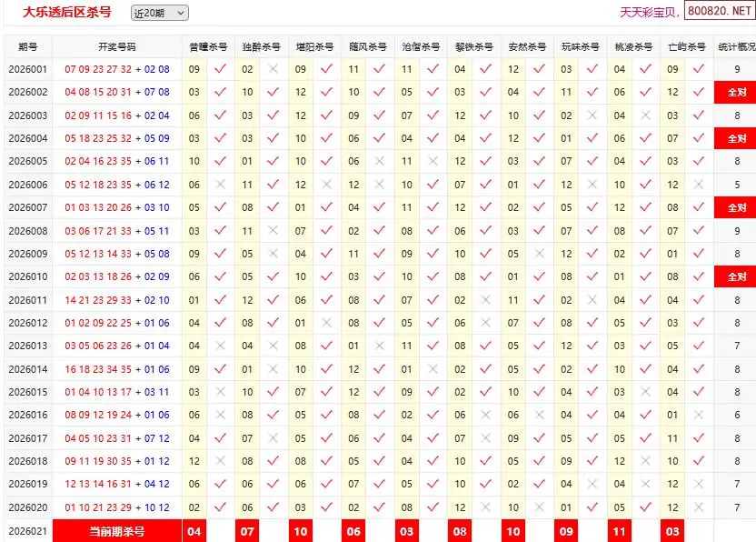Click the X mark in 随风杀号 for row 2026005
Image resolution: width=756 pixels, height=542 pixels.
380,161
